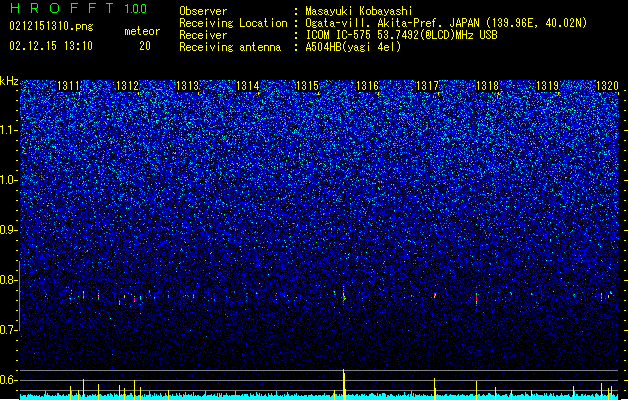Screen dimensions: 629x400
Task: Click the meteor count value 20
Action: pyautogui.click(x=145, y=46)
